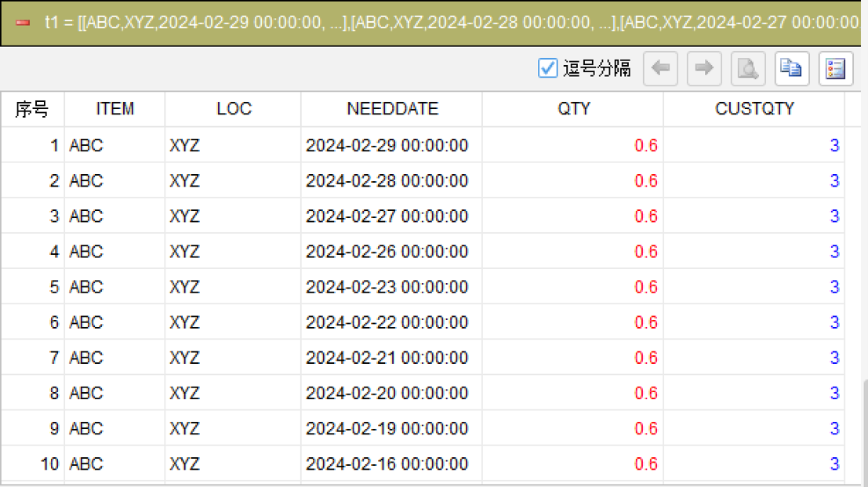Viewport: 868px width, 487px height.
Task: Click the CUSTQTY column header
Action: click(x=754, y=109)
